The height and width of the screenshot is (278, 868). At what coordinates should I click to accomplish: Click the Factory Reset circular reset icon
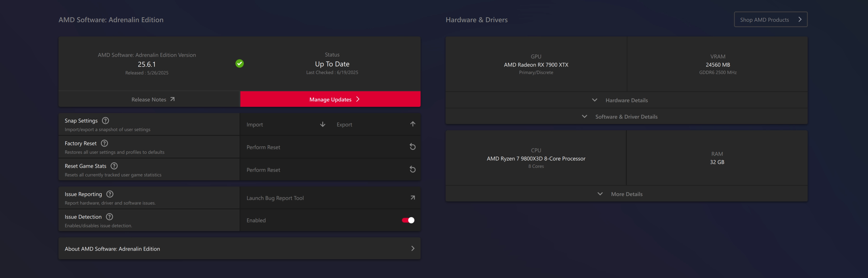point(413,146)
